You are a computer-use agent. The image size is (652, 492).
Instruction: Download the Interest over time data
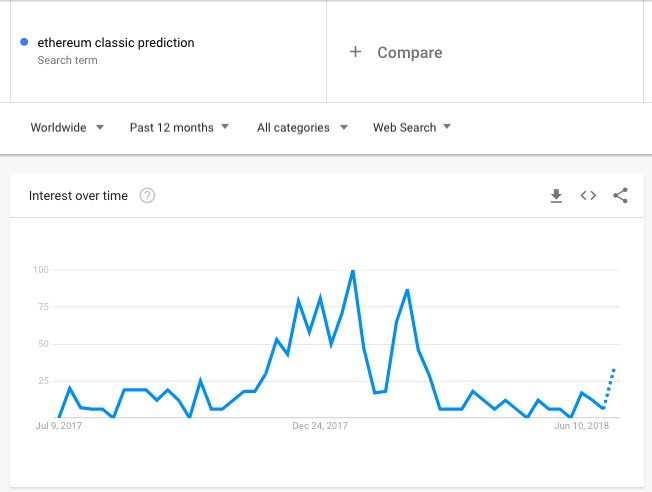coord(556,195)
